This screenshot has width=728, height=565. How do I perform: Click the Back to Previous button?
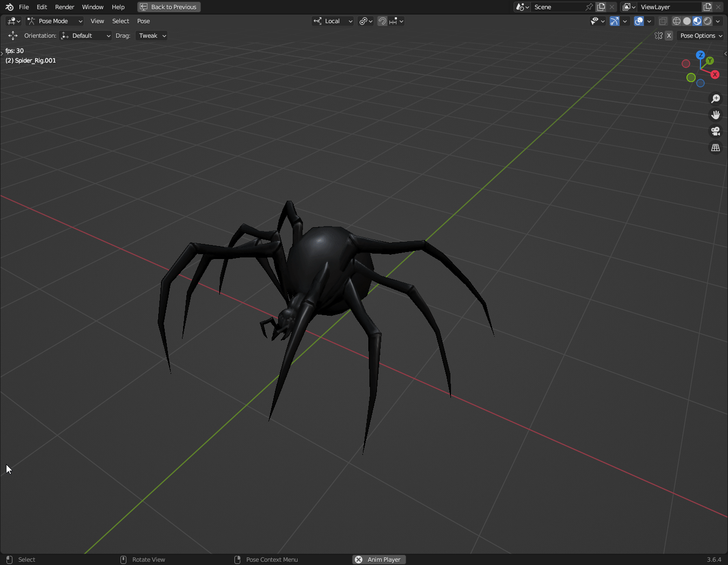click(x=169, y=7)
